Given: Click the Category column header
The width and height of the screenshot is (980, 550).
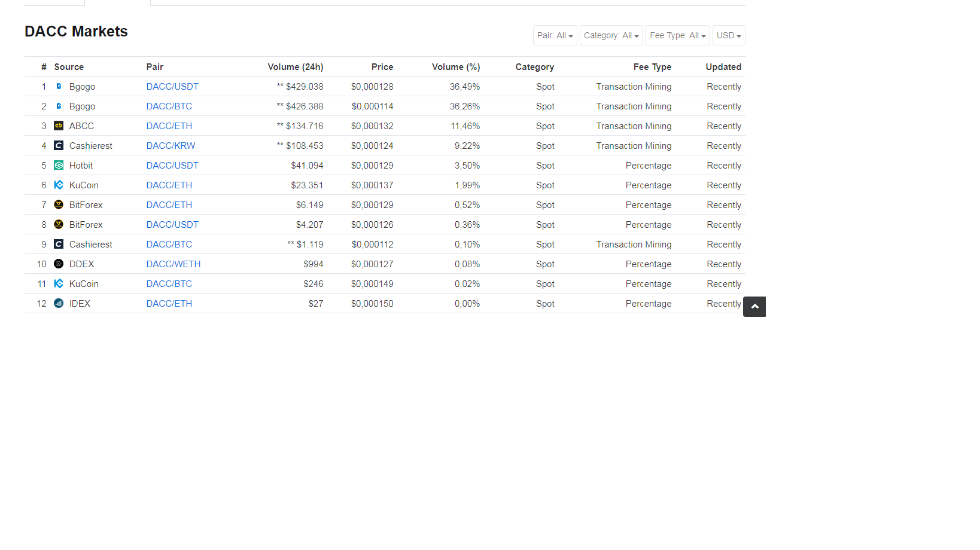Looking at the screenshot, I should (x=535, y=67).
